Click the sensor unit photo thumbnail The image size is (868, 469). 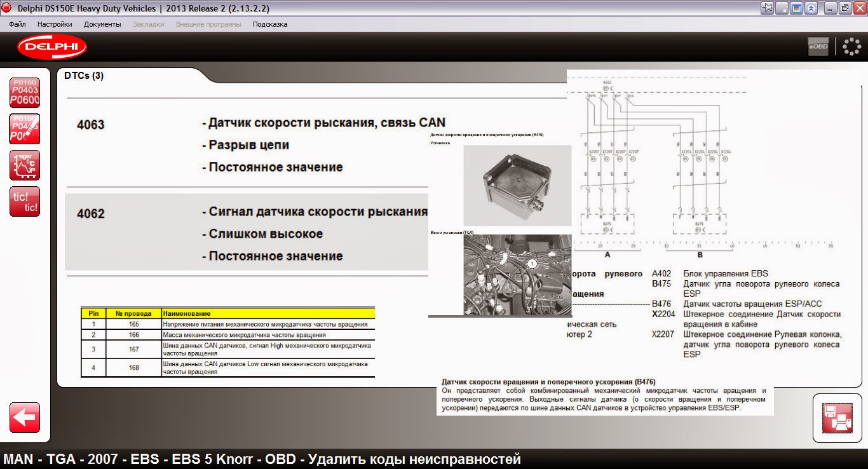coord(517,186)
